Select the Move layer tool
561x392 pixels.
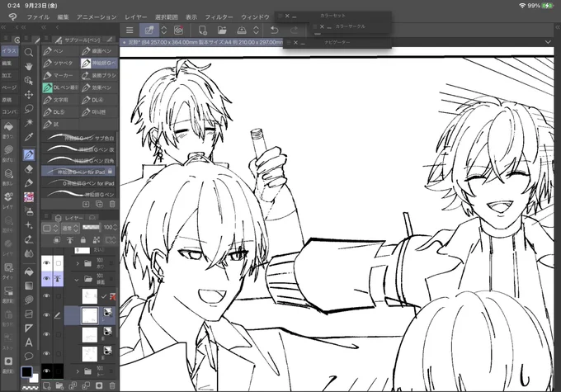[29, 95]
